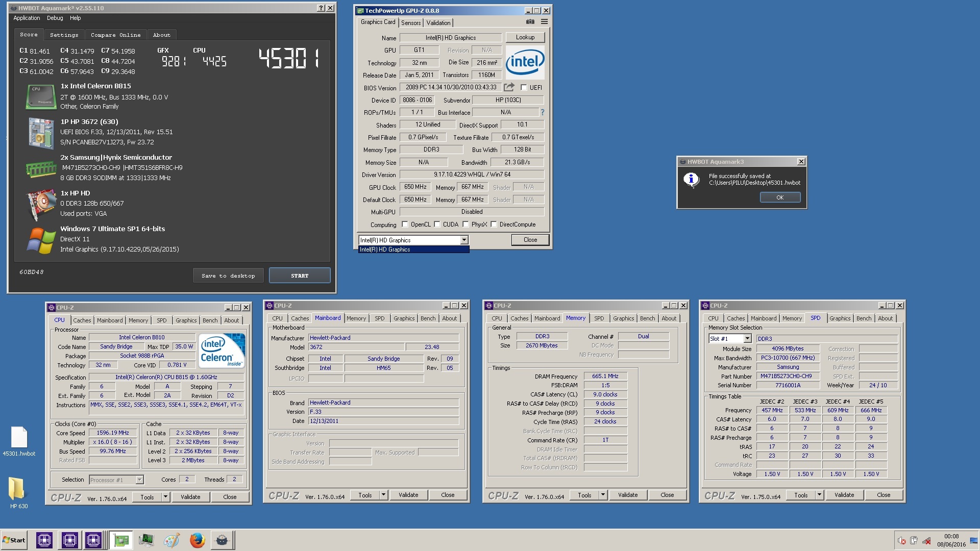The height and width of the screenshot is (551, 980).
Task: Expand Tools arrow in CPU-Z Memory window
Action: [603, 495]
